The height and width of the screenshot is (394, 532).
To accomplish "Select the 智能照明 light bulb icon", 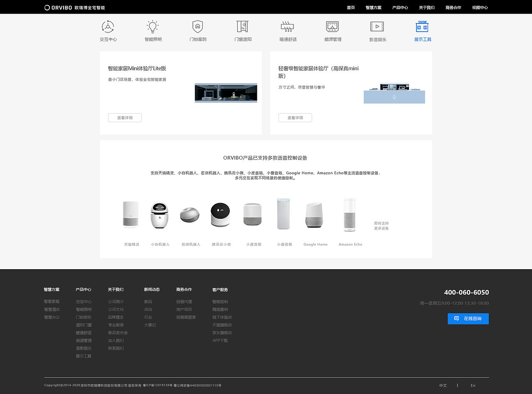I will tap(153, 27).
